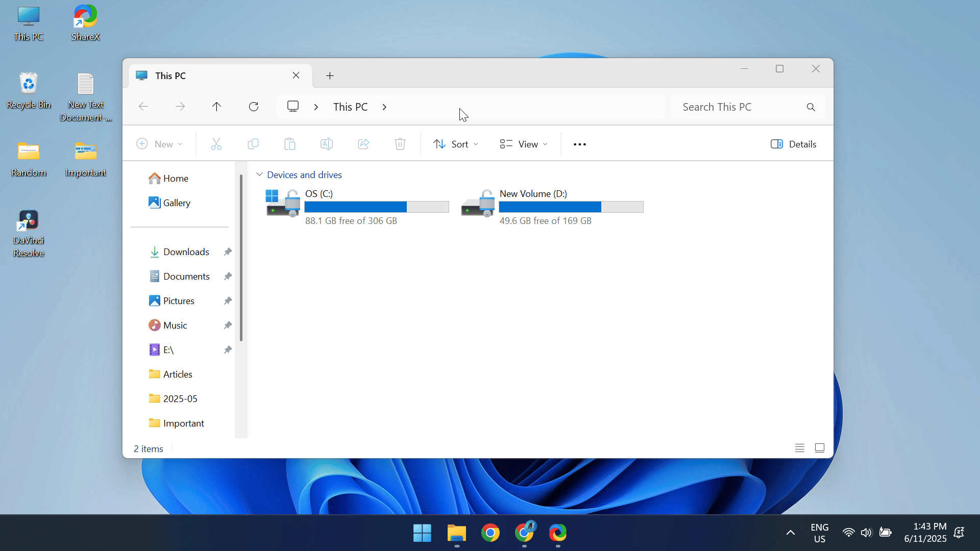This screenshot has height=551, width=980.
Task: Refresh the This PC view
Action: tap(254, 107)
